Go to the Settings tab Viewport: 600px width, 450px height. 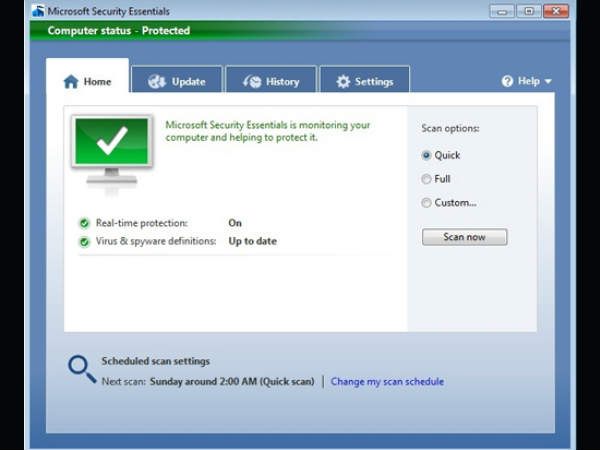[x=365, y=79]
